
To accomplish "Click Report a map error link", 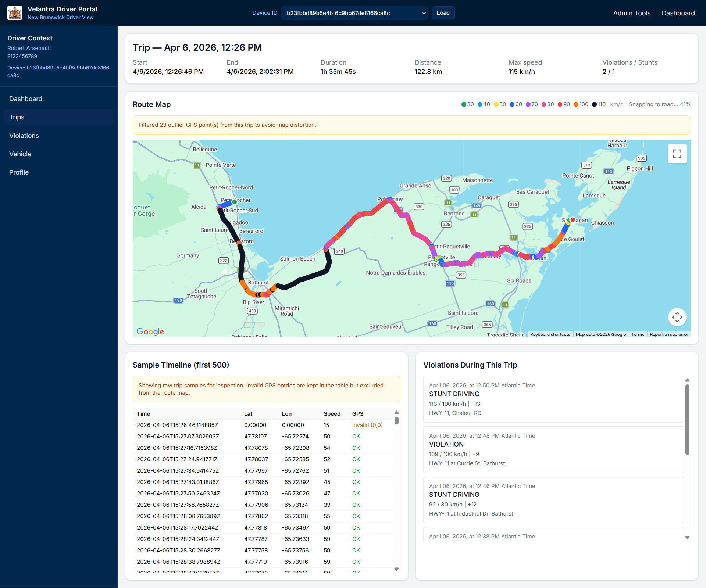I will pos(668,334).
